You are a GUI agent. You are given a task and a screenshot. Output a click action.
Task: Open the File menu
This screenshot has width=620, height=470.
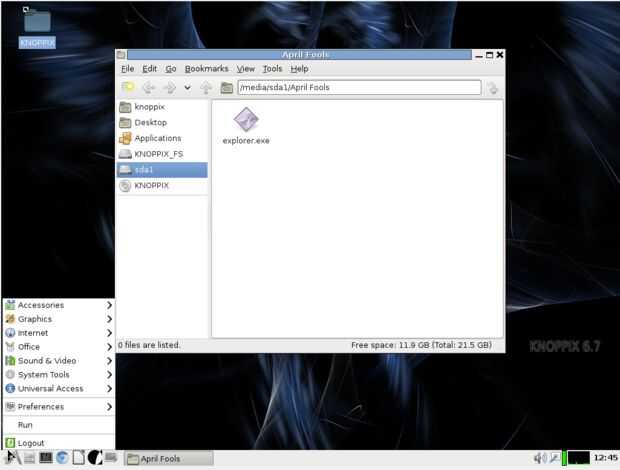click(127, 69)
